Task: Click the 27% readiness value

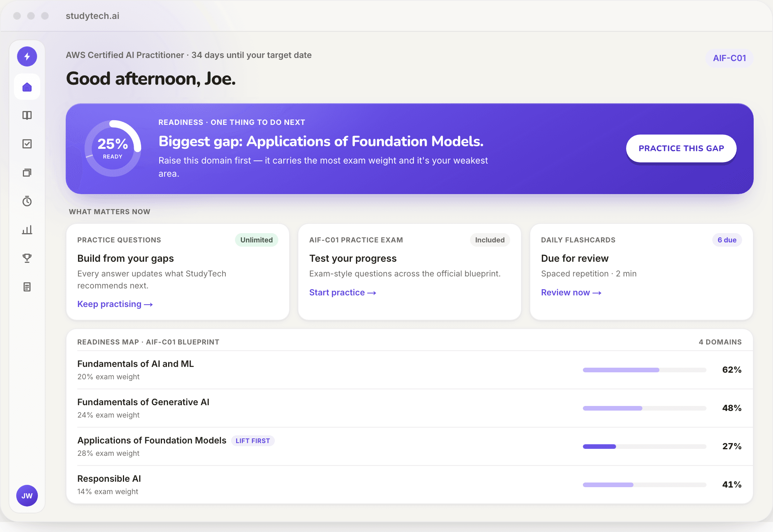Action: [x=732, y=447]
